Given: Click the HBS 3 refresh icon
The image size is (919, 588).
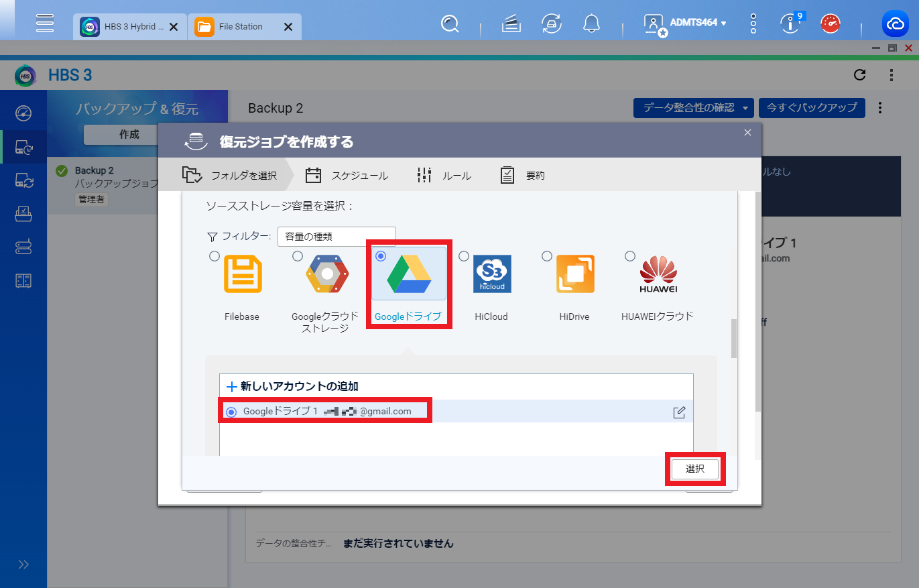Looking at the screenshot, I should click(860, 74).
